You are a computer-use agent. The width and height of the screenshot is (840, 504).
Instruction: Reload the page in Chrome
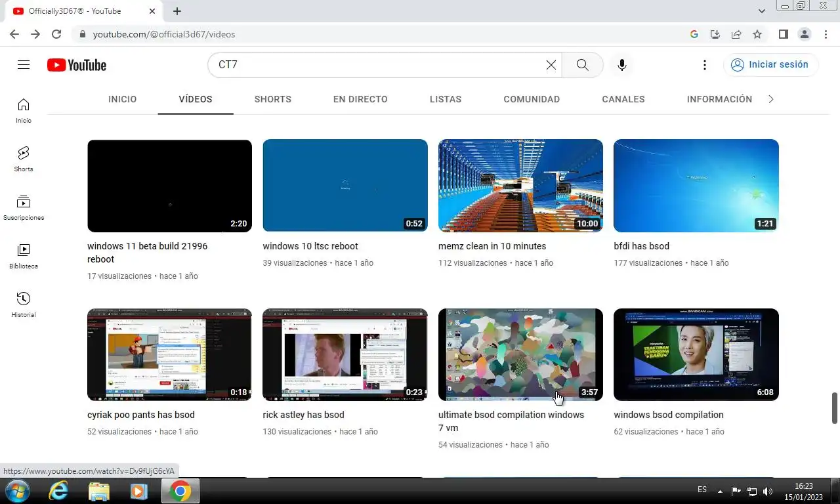(x=56, y=34)
